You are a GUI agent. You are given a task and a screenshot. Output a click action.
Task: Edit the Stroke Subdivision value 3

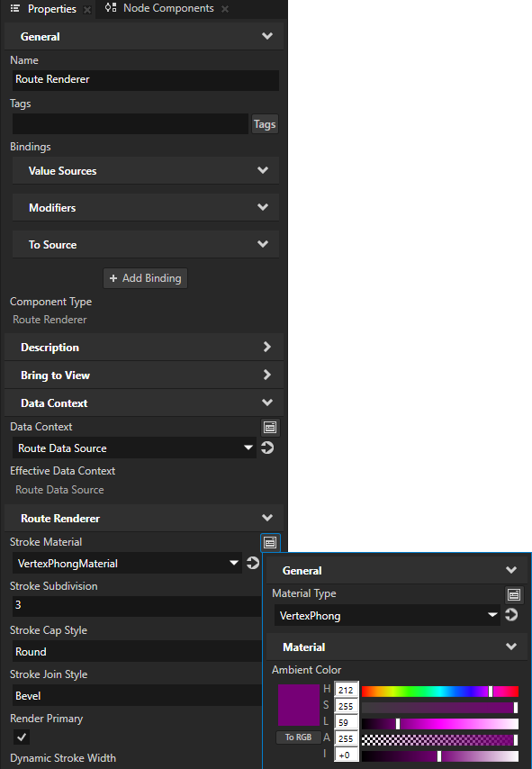(138, 606)
